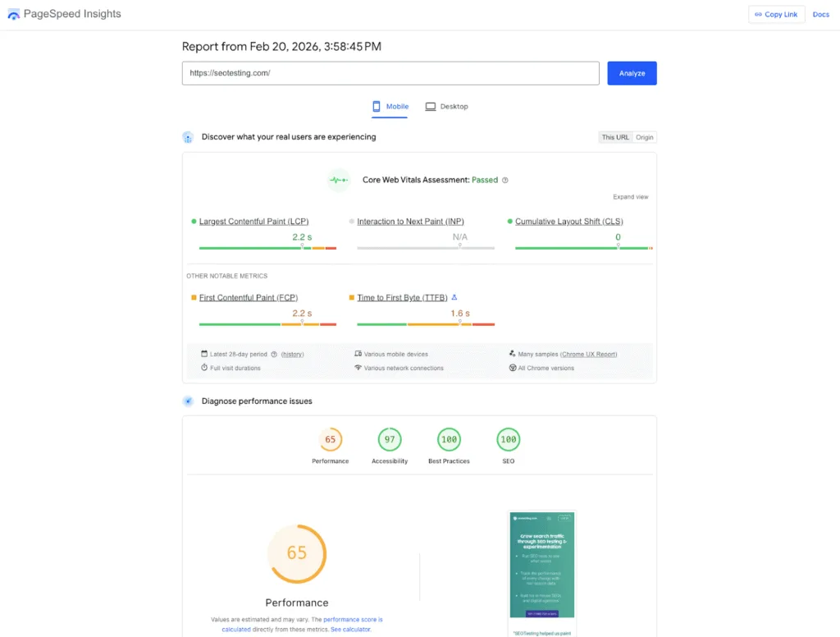Click the lab icon beside Diagnose performance issues
The height and width of the screenshot is (637, 840).
(x=188, y=401)
